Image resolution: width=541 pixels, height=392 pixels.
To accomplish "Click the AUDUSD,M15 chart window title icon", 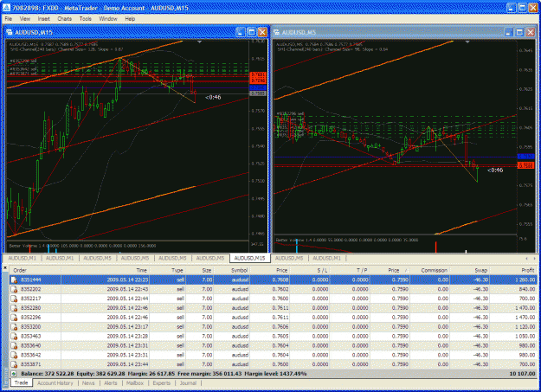I will click(x=10, y=32).
